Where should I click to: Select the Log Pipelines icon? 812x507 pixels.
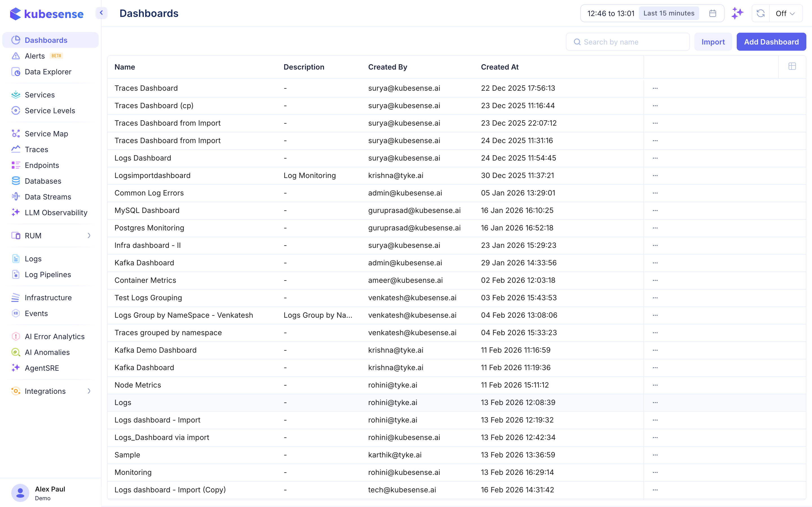point(16,274)
